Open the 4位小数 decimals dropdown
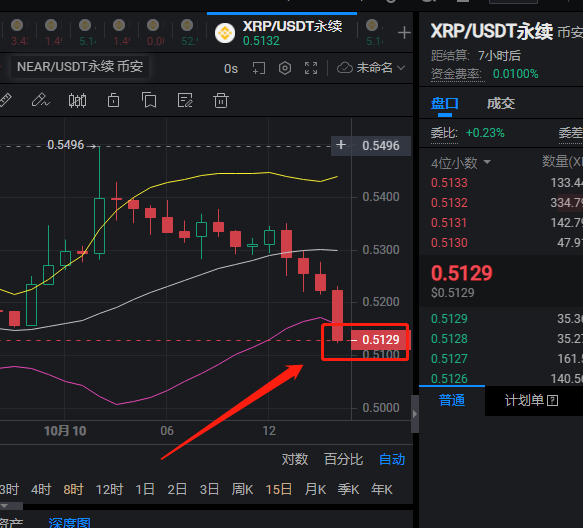583x528 pixels. (x=461, y=163)
